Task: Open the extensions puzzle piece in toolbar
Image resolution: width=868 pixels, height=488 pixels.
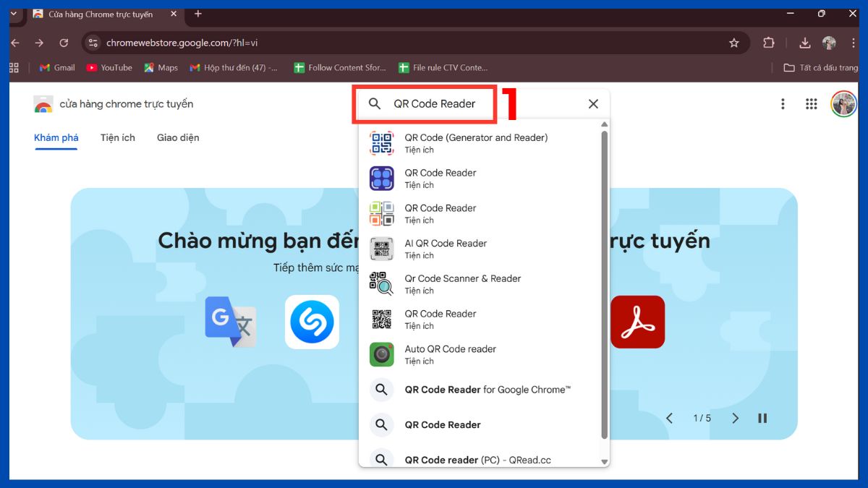Action: tap(768, 43)
